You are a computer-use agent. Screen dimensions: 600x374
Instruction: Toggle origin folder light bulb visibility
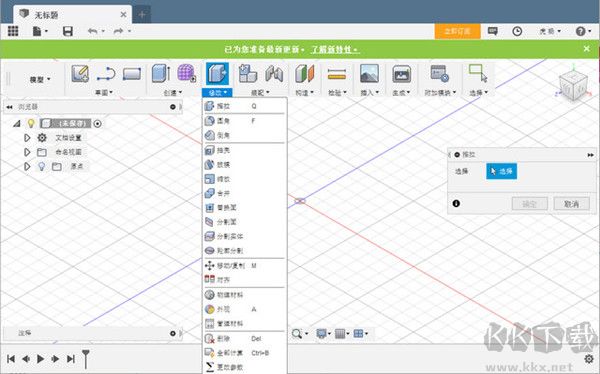point(42,167)
